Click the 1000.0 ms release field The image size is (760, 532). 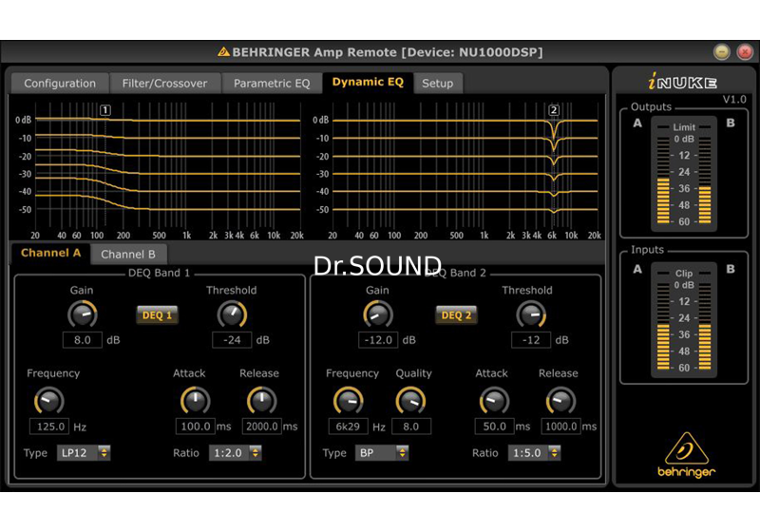click(560, 427)
